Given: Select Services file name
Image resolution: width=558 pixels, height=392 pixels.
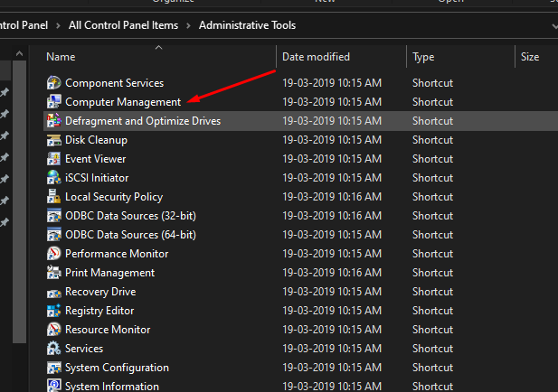Looking at the screenshot, I should pyautogui.click(x=84, y=349).
